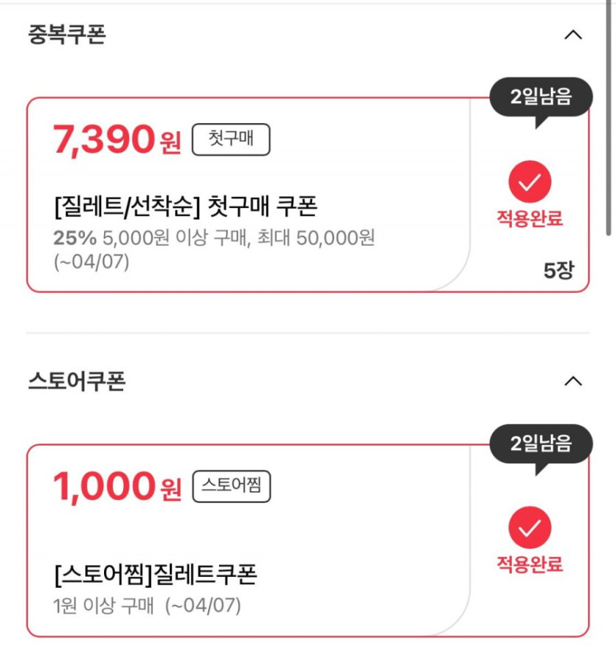Uncheck the 첫구매 쿠폰 red check circle
Screen dimensions: 616x672
click(530, 181)
